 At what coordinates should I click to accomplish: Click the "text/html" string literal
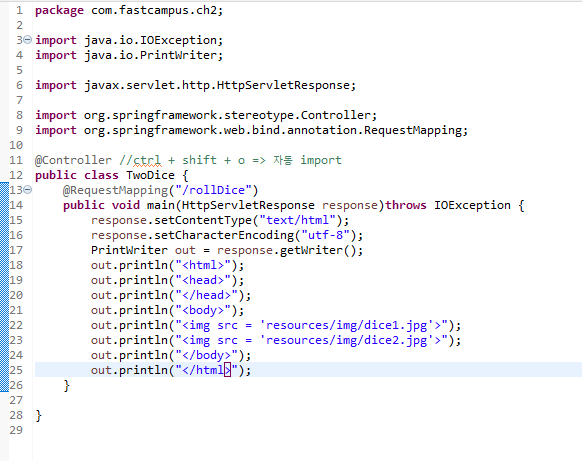coord(297,220)
